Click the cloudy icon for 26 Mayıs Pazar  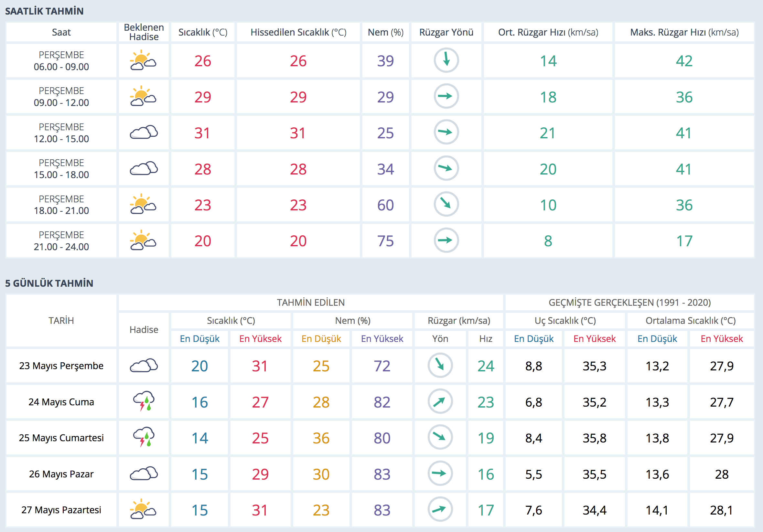click(144, 473)
